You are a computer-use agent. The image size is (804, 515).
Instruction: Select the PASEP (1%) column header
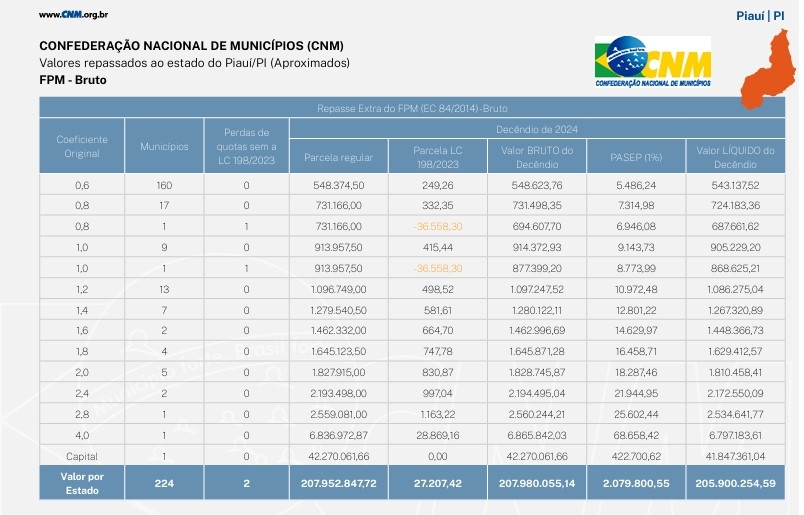click(637, 157)
